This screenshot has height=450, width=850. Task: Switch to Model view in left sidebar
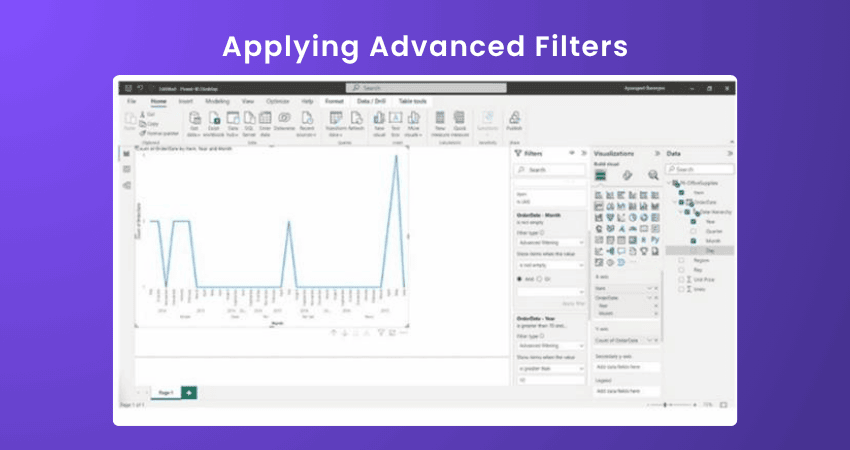click(x=127, y=185)
